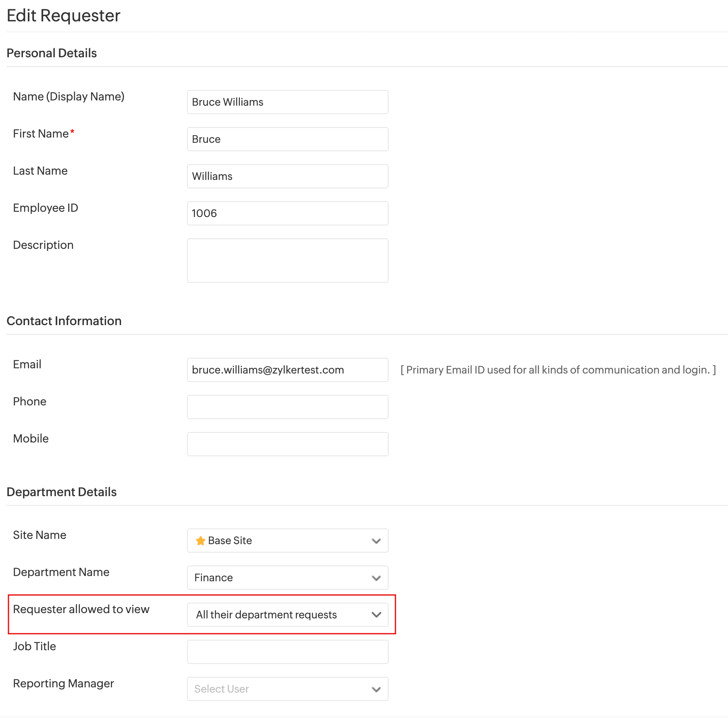Open the 'All their department requests' dropdown
728x718 pixels.
coord(282,615)
